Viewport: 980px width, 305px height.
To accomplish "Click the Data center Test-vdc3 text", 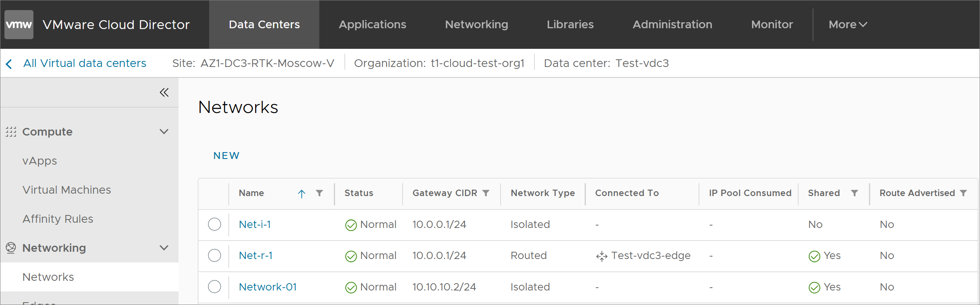I will point(606,63).
